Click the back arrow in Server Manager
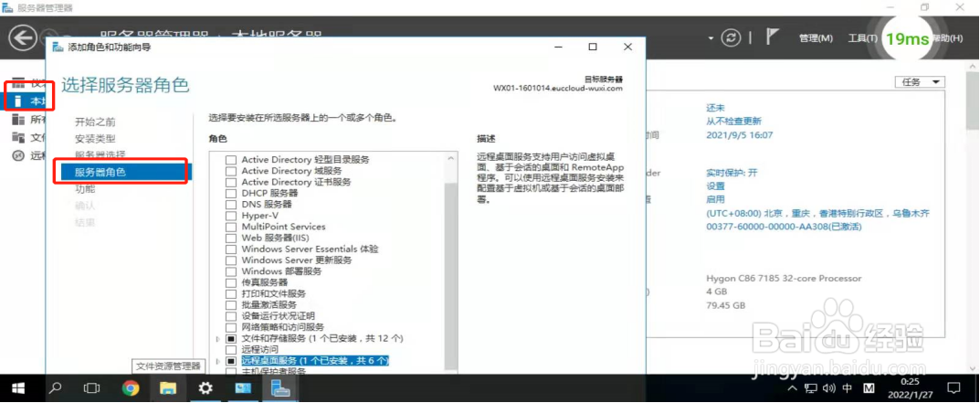Screen dimensions: 980x403 (23, 38)
